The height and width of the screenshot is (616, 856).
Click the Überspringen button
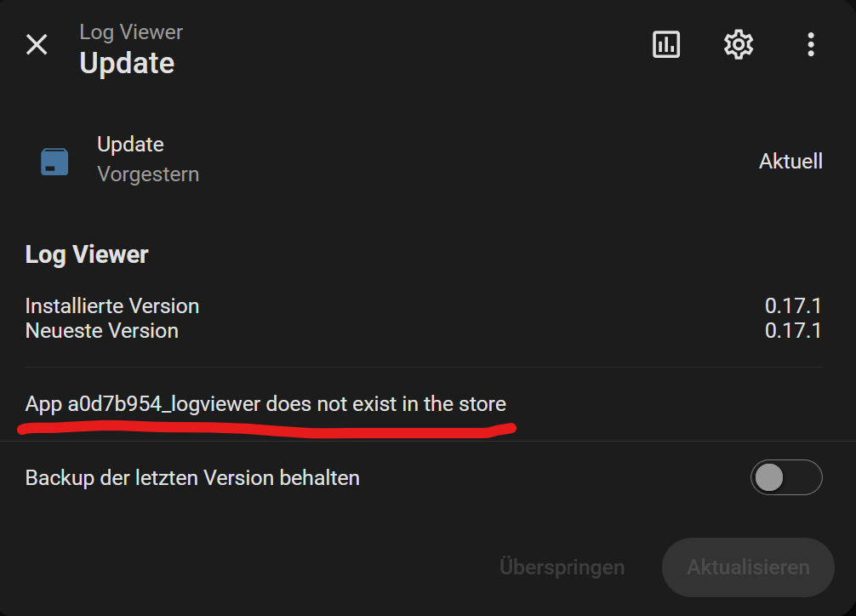tap(562, 567)
